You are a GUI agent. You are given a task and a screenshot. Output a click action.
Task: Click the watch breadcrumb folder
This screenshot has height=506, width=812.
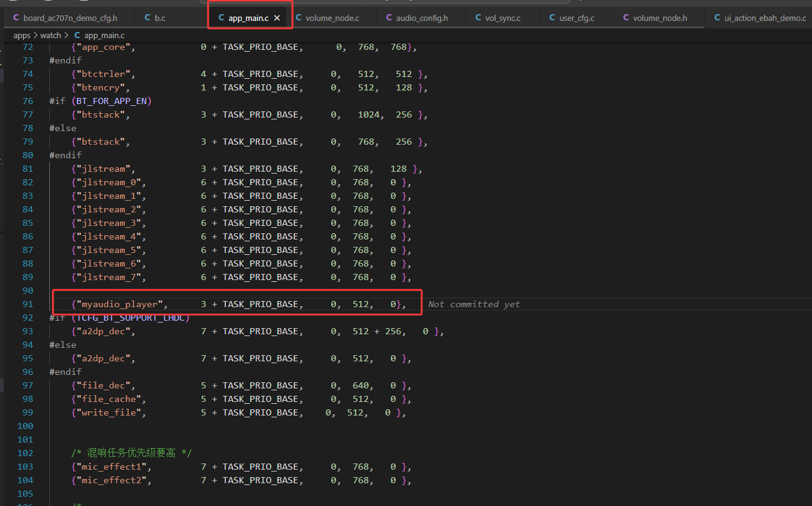pos(50,36)
